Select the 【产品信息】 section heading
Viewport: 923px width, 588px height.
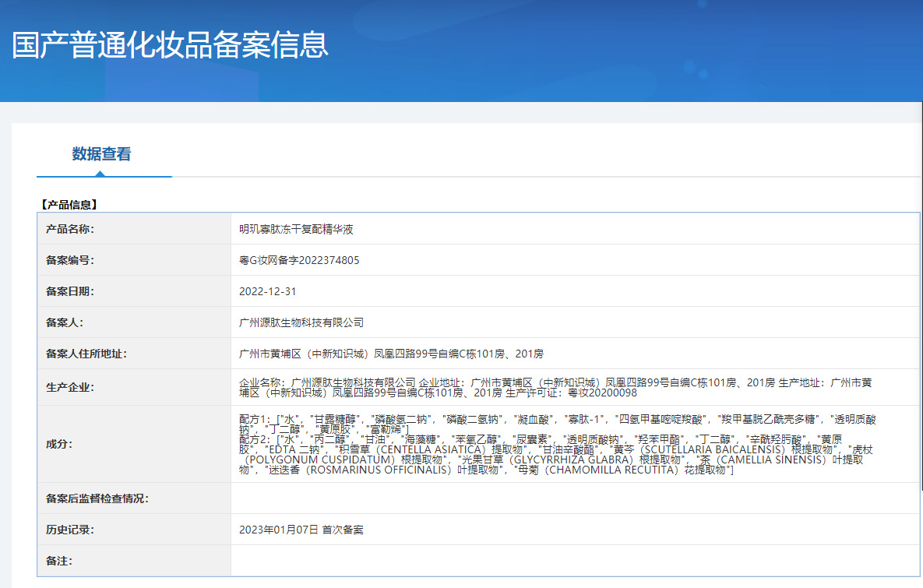tap(68, 205)
